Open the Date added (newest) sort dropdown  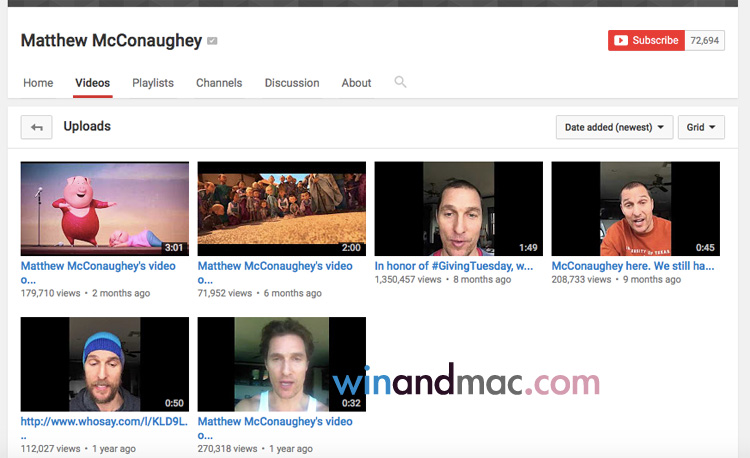614,127
